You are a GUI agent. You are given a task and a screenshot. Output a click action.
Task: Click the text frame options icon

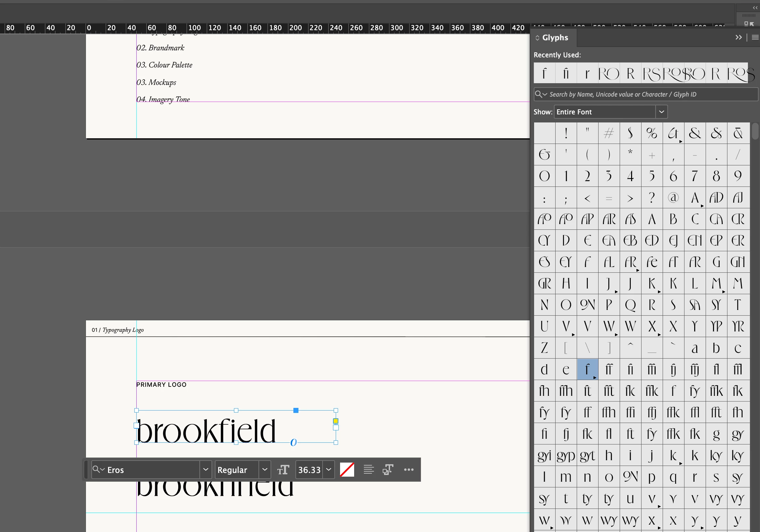pyautogui.click(x=388, y=470)
